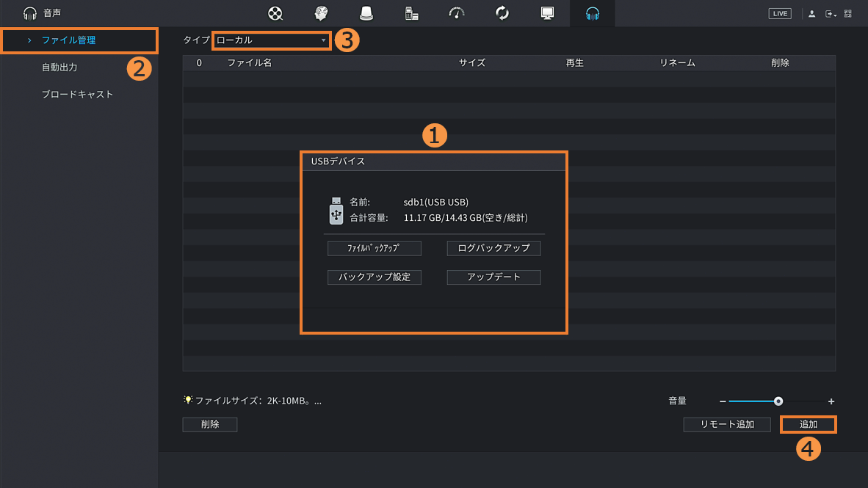The width and height of the screenshot is (868, 488).
Task: Click the circular arrows backup icon
Action: pyautogui.click(x=502, y=13)
